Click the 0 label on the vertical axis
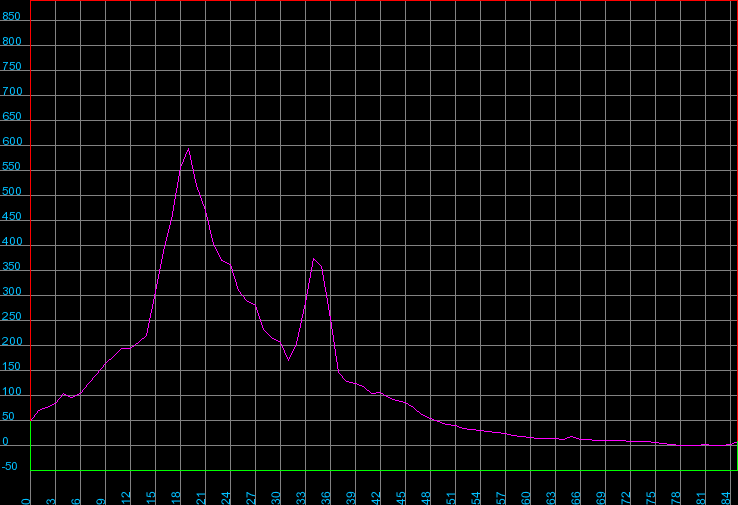738x505 pixels. pos(5,441)
